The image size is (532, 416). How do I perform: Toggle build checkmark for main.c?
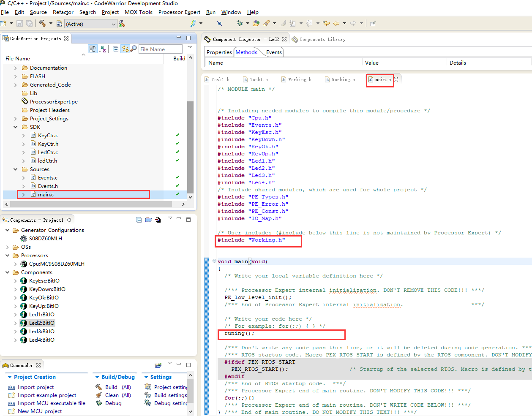point(177,194)
